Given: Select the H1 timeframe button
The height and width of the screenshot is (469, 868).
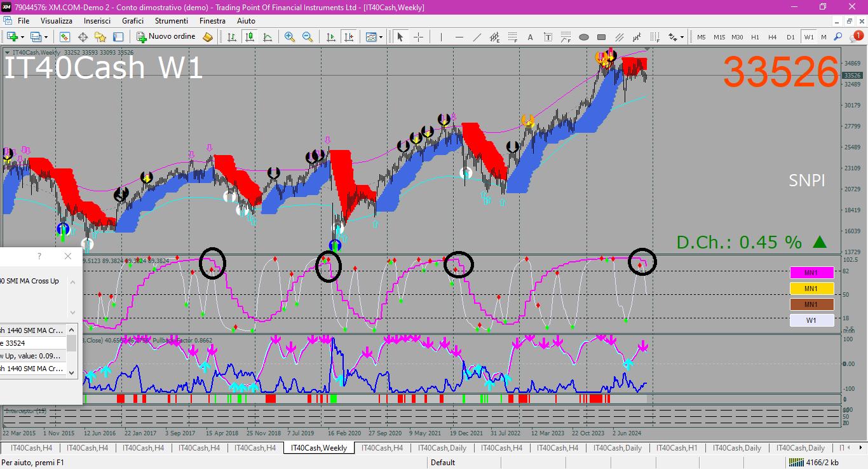Looking at the screenshot, I should [755, 37].
